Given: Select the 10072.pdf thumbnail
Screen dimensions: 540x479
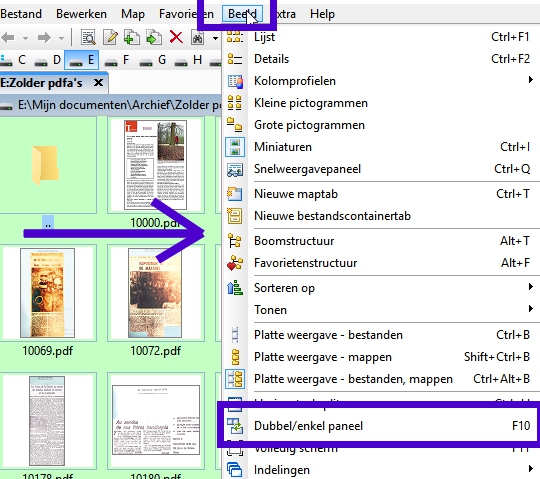Looking at the screenshot, I should (x=156, y=301).
